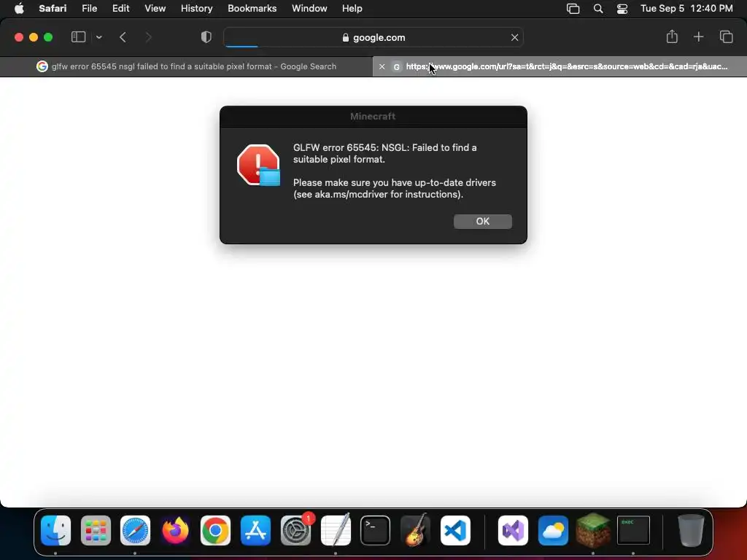
Task: Launch Visual Studio from the Dock
Action: pos(513,530)
